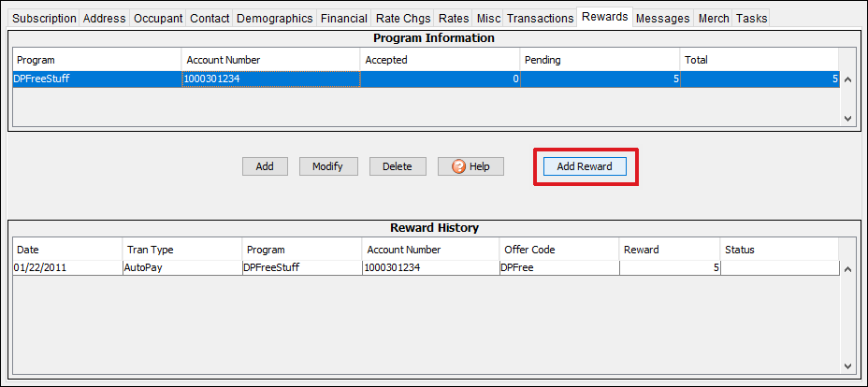Image resolution: width=868 pixels, height=387 pixels.
Task: Open the Tasks tab
Action: [751, 18]
